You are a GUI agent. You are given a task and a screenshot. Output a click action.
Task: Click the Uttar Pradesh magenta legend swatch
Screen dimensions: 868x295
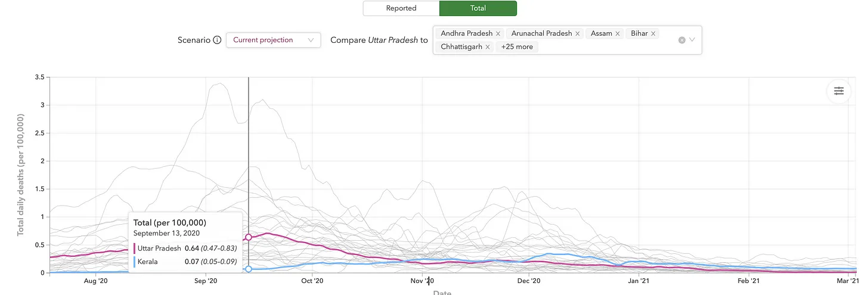coord(135,248)
